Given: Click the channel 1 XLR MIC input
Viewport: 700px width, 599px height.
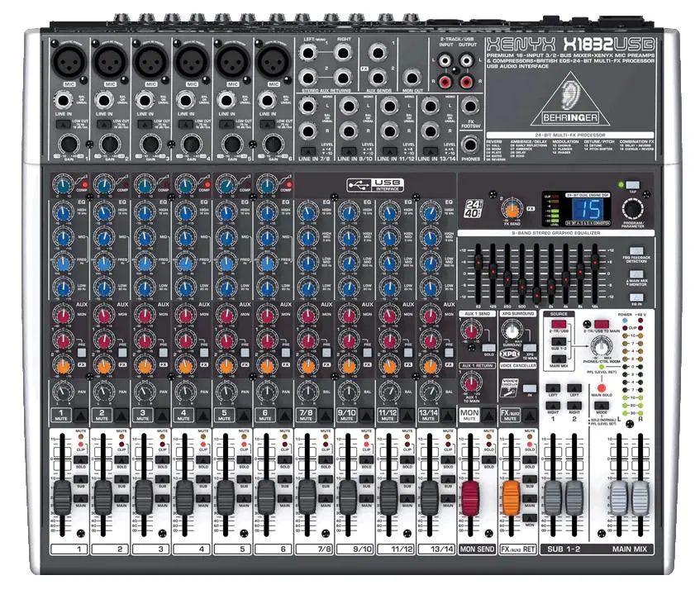Looking at the screenshot, I should pyautogui.click(x=69, y=63).
